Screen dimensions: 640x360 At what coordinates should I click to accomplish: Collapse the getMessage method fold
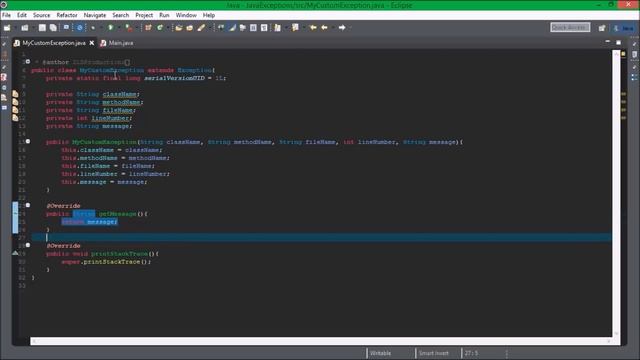click(28, 205)
